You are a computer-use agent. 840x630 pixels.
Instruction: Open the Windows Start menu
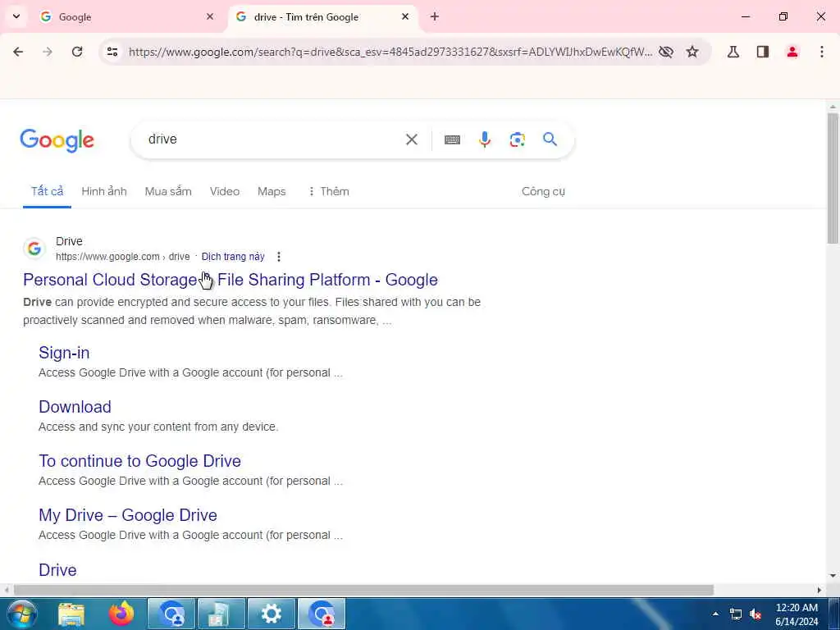21,614
